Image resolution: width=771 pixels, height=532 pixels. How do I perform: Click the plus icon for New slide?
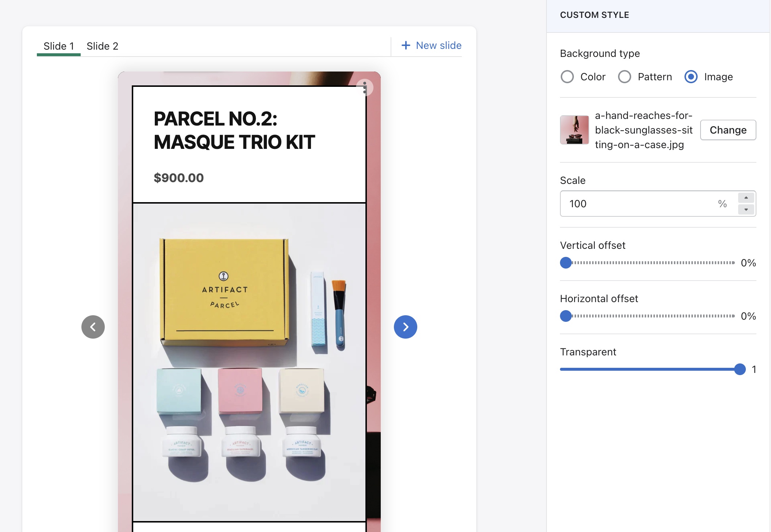pyautogui.click(x=406, y=45)
